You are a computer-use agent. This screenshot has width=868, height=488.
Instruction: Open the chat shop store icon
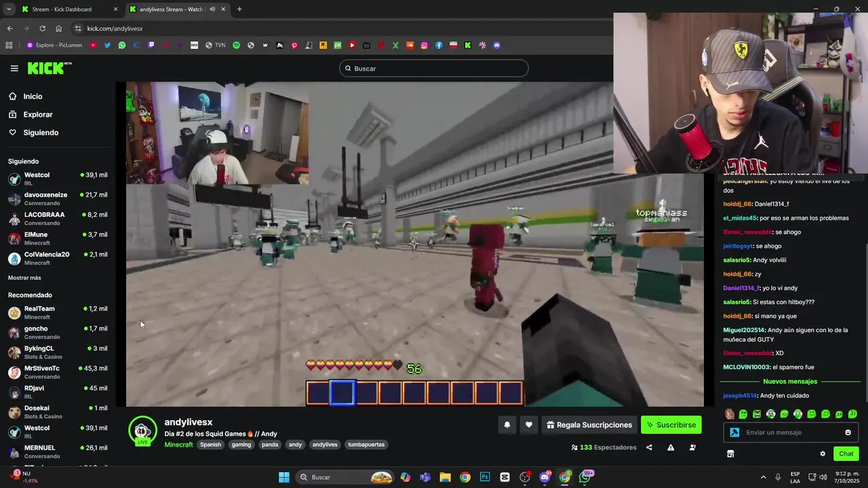coord(730,454)
